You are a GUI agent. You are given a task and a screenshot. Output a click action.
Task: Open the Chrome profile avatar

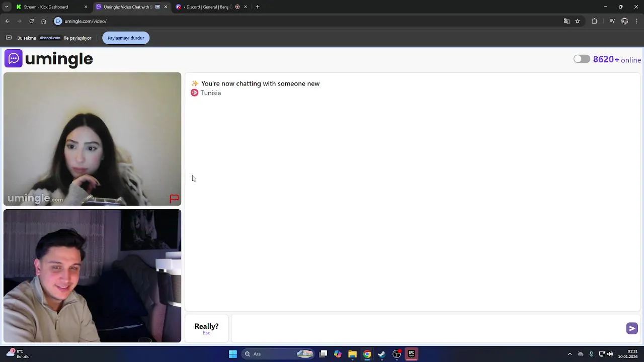624,21
